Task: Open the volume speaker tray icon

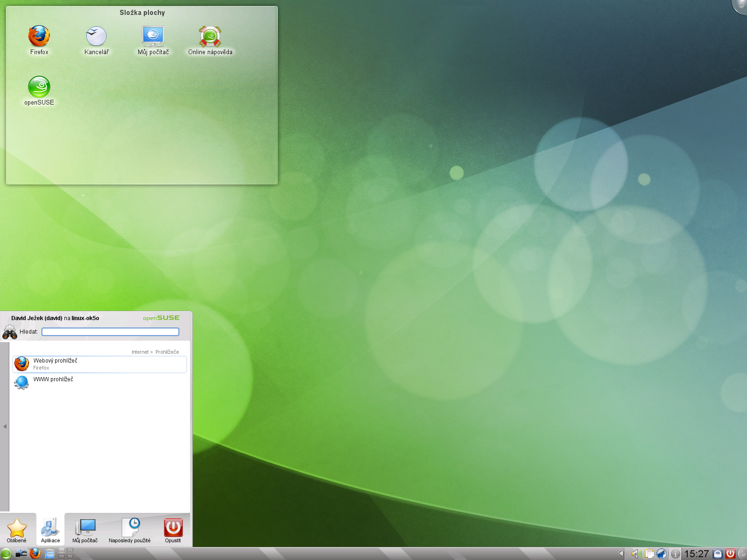Action: tap(636, 554)
